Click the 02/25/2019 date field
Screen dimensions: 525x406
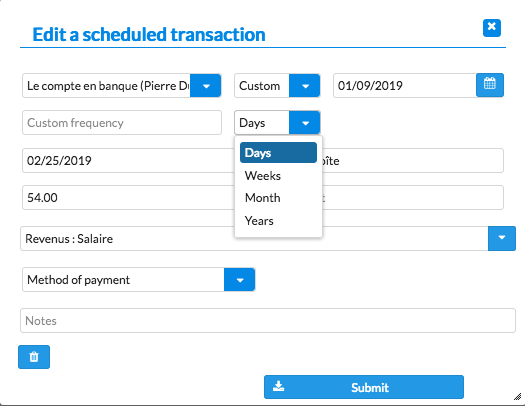[128, 161]
